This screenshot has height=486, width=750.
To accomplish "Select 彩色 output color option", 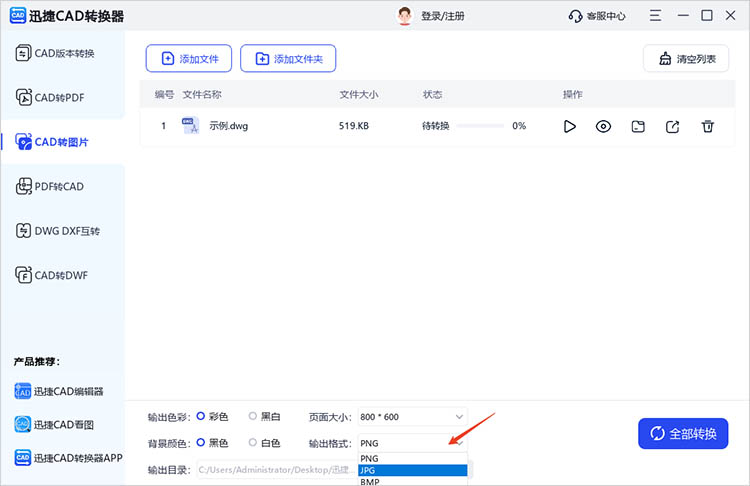I will [212, 417].
